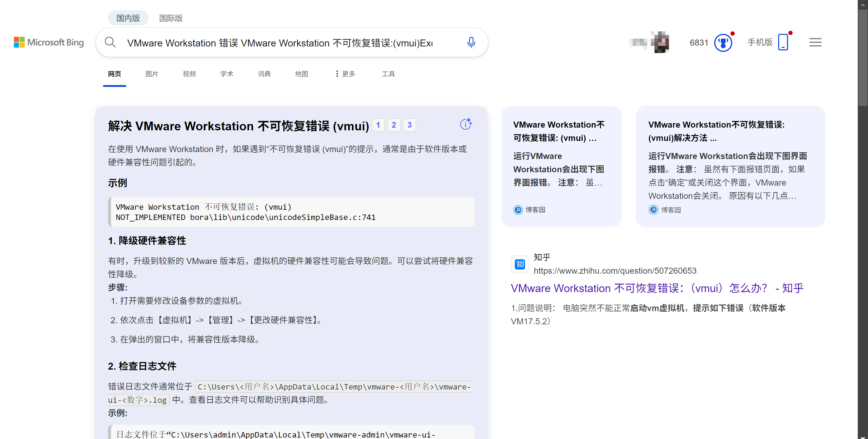Click the AI info sparkle icon
Viewport: 868px width, 439px height.
click(466, 124)
